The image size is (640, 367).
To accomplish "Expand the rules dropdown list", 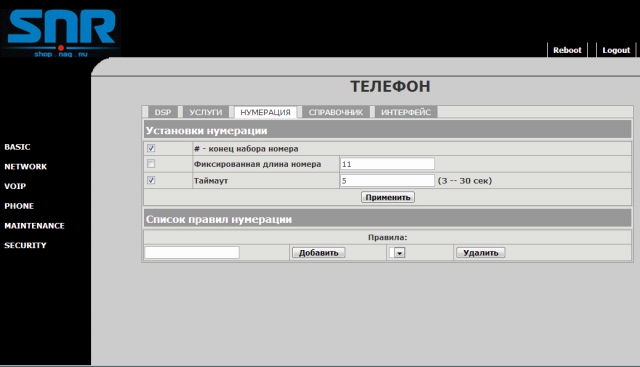I will (397, 253).
